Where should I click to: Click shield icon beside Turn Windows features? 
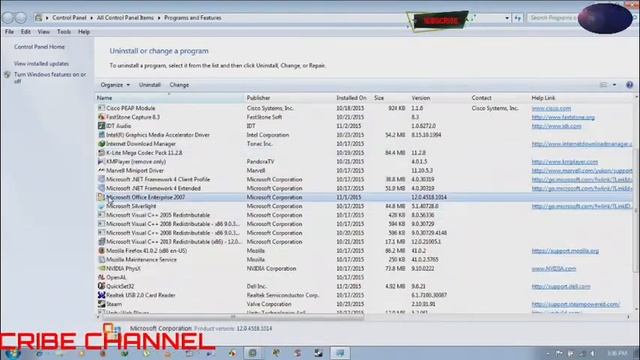pyautogui.click(x=7, y=75)
